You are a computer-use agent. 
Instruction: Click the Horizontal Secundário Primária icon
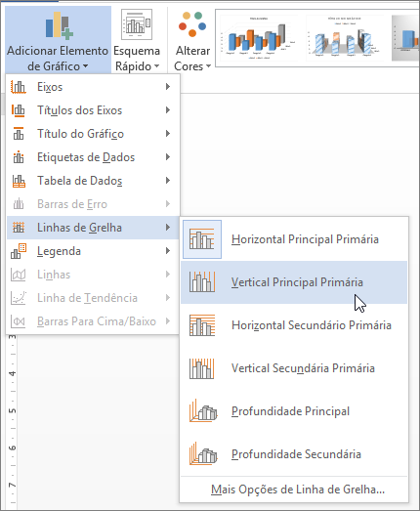point(202,325)
